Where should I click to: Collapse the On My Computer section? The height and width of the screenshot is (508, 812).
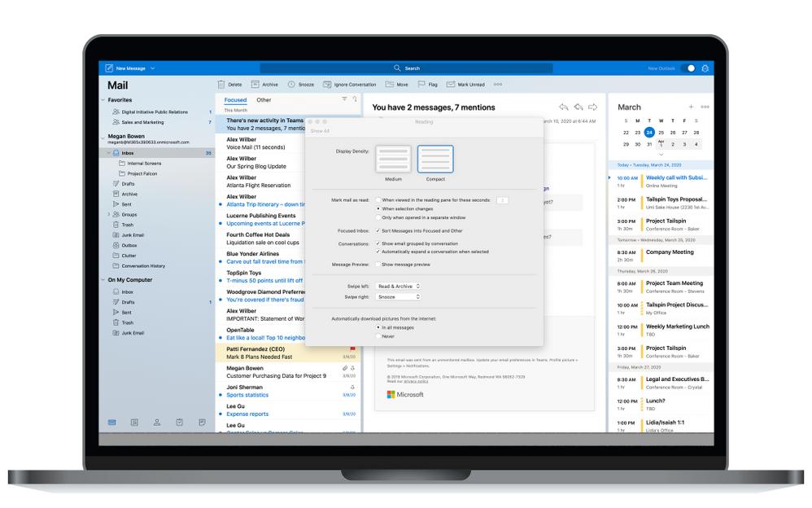pyautogui.click(x=103, y=280)
